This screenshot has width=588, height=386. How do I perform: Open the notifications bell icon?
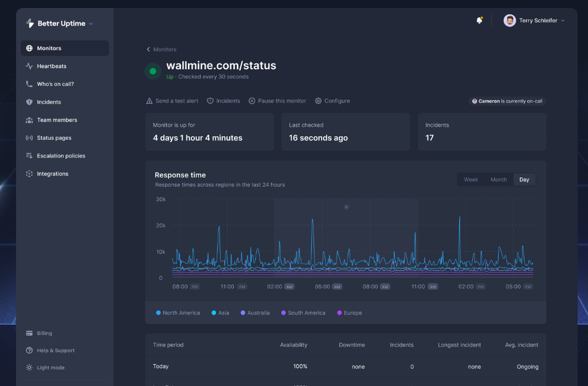[x=479, y=21]
